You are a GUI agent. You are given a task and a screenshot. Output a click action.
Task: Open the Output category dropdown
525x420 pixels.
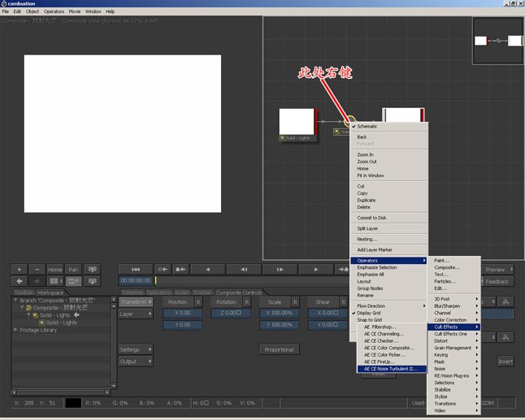point(136,362)
